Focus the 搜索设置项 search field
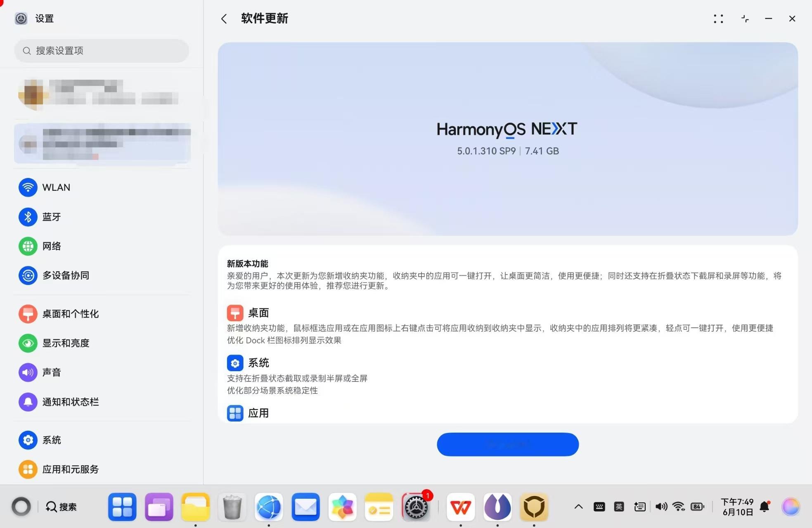This screenshot has height=528, width=812. point(102,51)
